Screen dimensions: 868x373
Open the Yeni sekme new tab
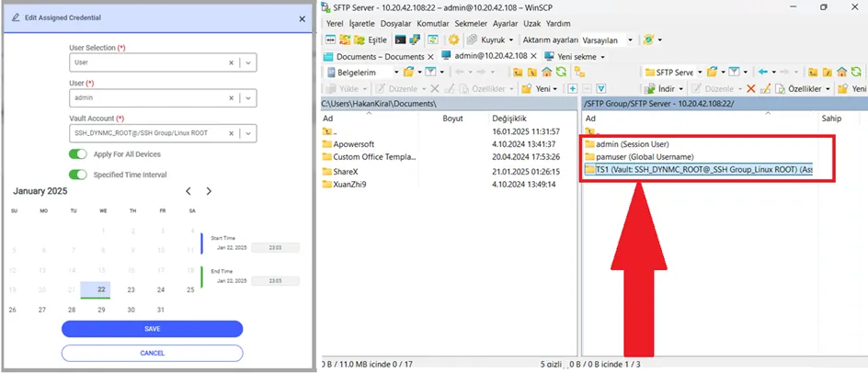[x=574, y=56]
